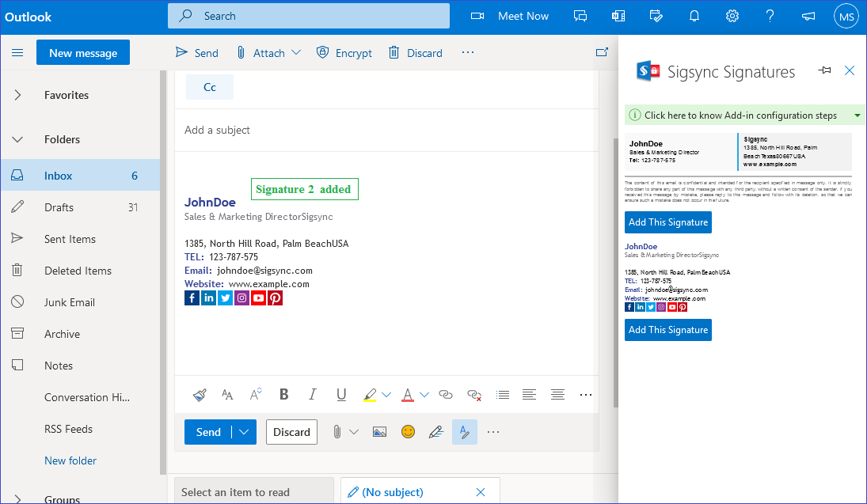Viewport: 867px width, 504px height.
Task: Click the font color swatch button
Action: [x=407, y=394]
